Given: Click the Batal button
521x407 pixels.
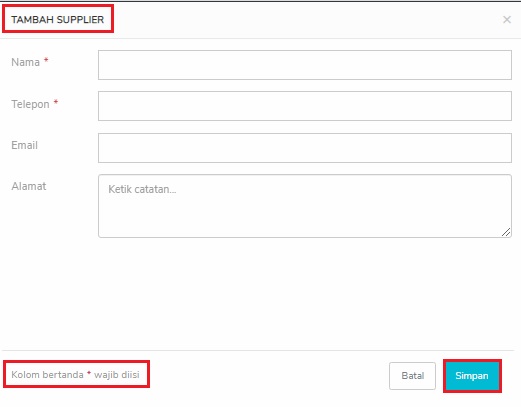Looking at the screenshot, I should [412, 376].
